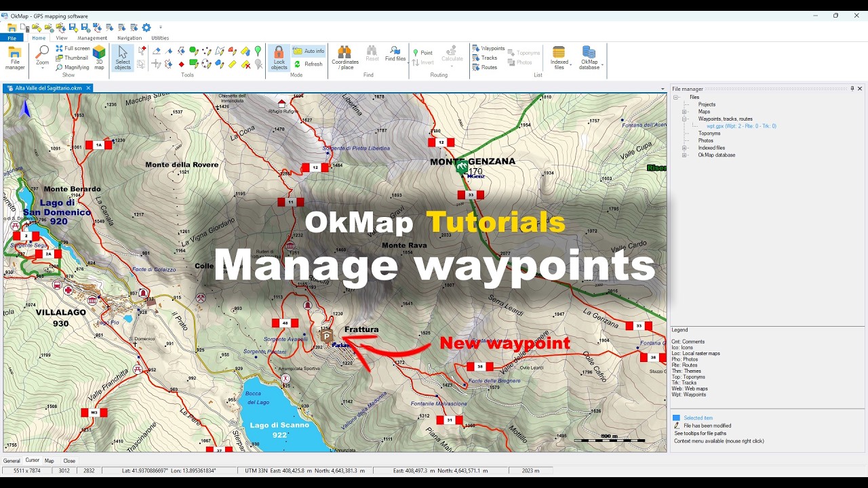Click the first save floppy icon in quick access
The width and height of the screenshot is (868, 488).
[x=73, y=28]
